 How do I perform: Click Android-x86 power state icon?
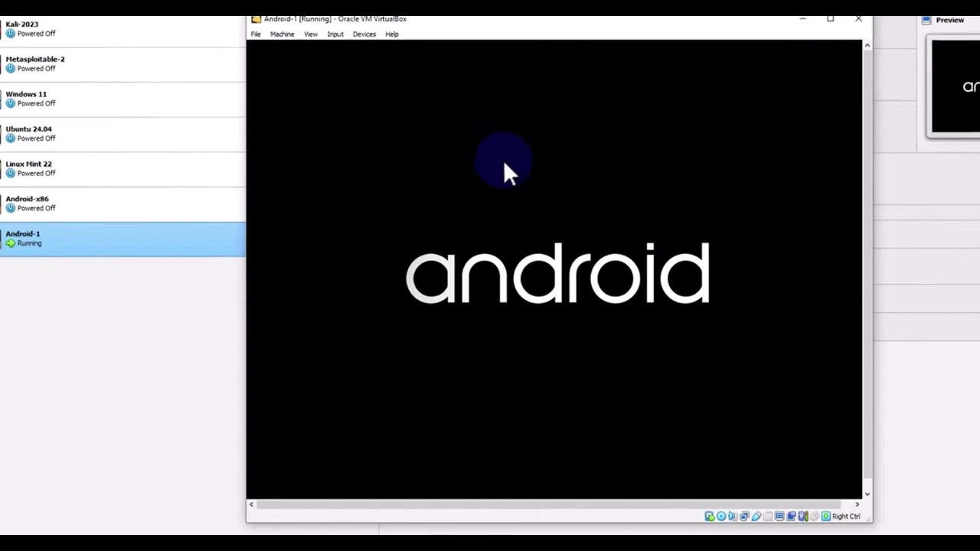10,208
